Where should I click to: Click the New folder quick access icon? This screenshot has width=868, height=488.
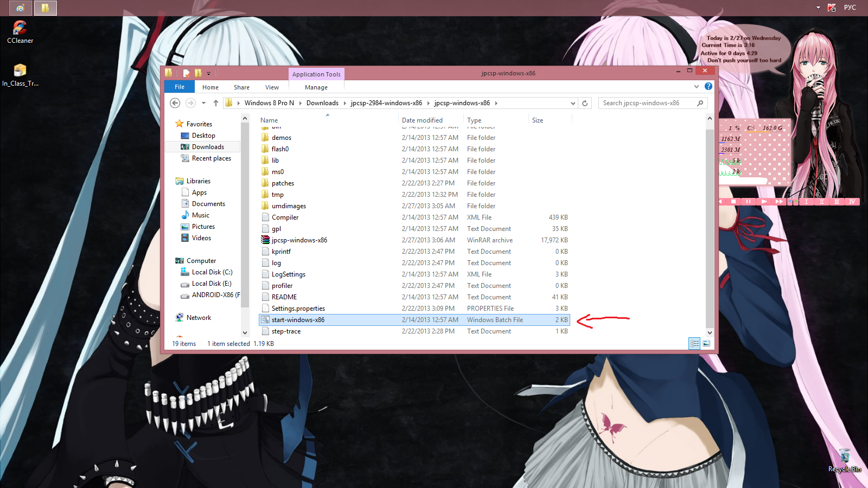(198, 73)
